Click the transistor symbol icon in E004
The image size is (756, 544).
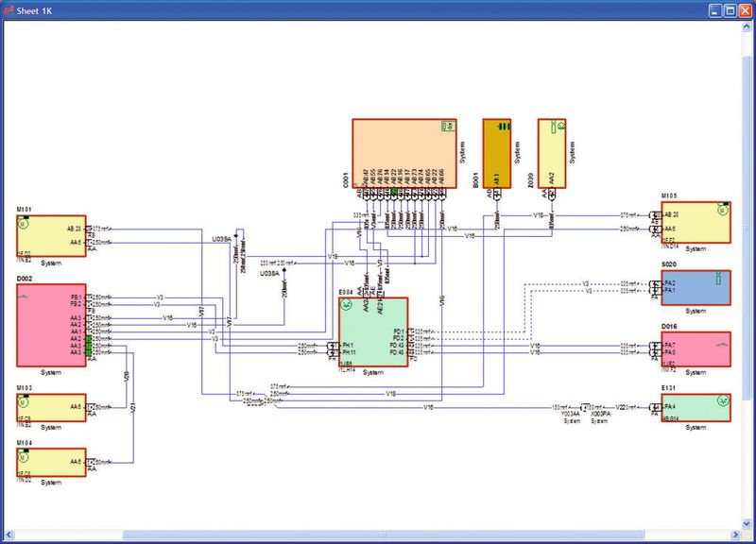tap(346, 304)
